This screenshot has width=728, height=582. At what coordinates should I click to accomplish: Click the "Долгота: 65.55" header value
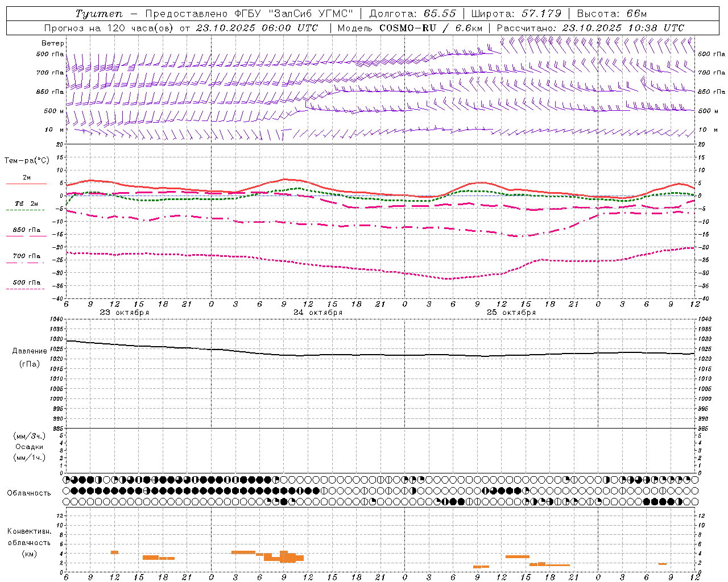click(412, 14)
